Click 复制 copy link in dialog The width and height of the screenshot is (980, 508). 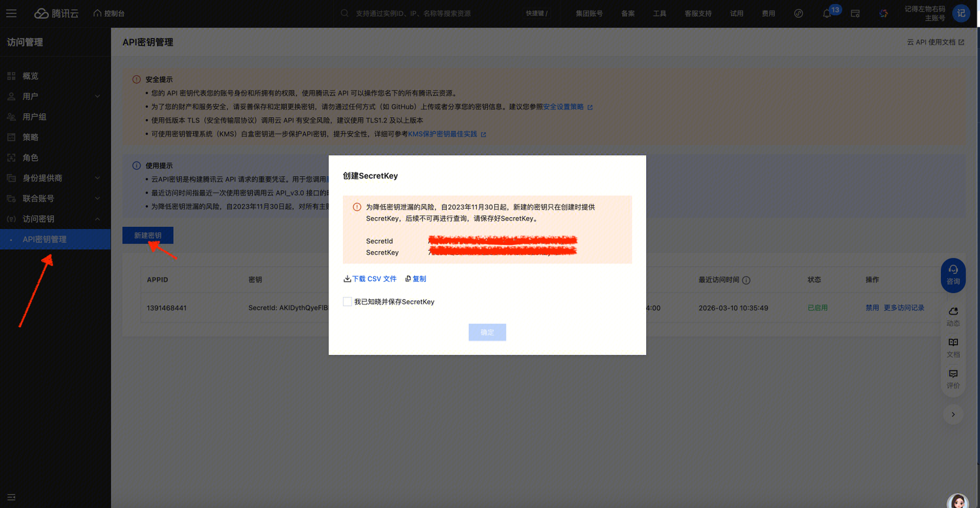point(416,279)
